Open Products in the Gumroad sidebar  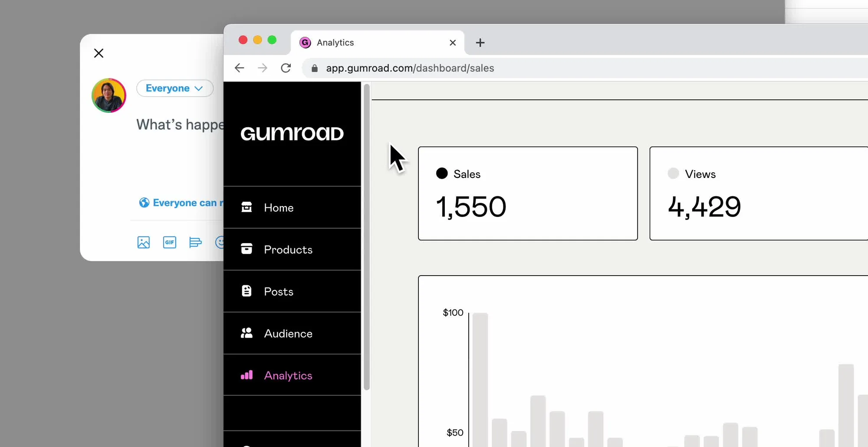click(292, 250)
